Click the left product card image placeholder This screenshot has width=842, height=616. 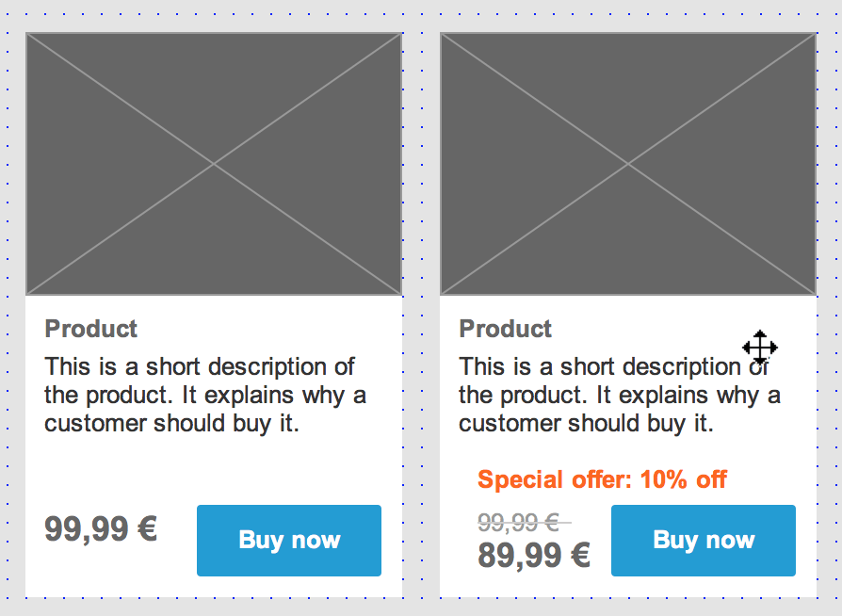(x=214, y=164)
